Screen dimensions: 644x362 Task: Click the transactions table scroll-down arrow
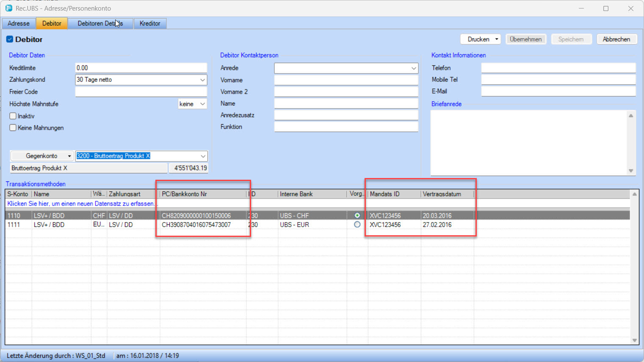(x=634, y=340)
